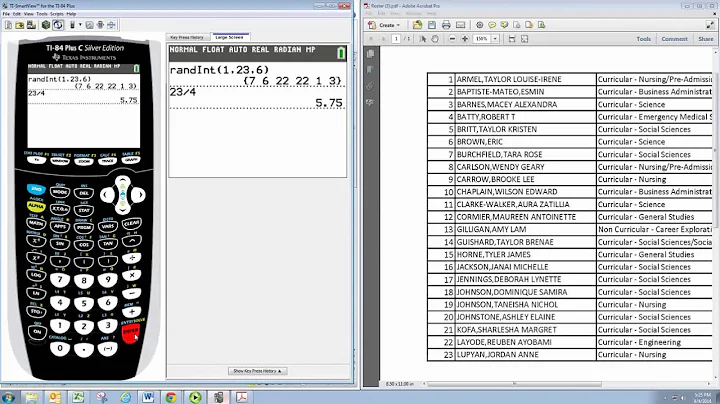
Task: Click the emulator-state globe icon in TI-SmartView toolbar
Action: click(58, 25)
